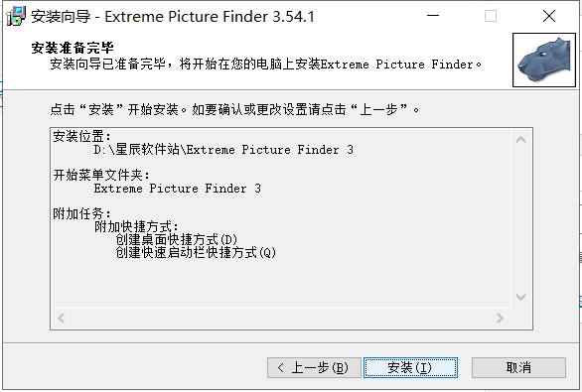The image size is (582, 392).
Task: Minimize the setup wizard window
Action: (433, 16)
